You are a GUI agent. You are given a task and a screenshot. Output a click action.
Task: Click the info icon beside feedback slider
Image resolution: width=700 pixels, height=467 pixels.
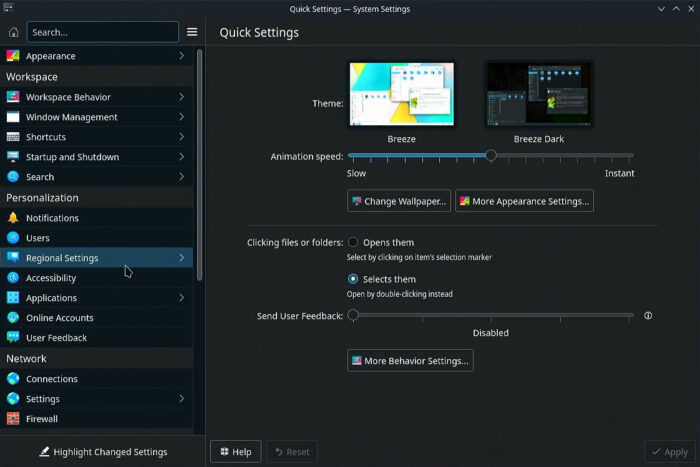[648, 316]
